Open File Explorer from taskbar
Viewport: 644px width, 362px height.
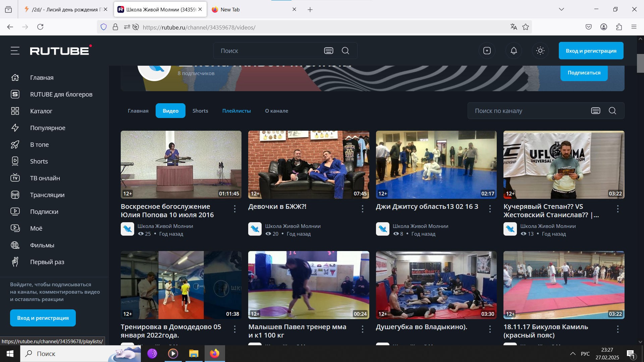194,354
